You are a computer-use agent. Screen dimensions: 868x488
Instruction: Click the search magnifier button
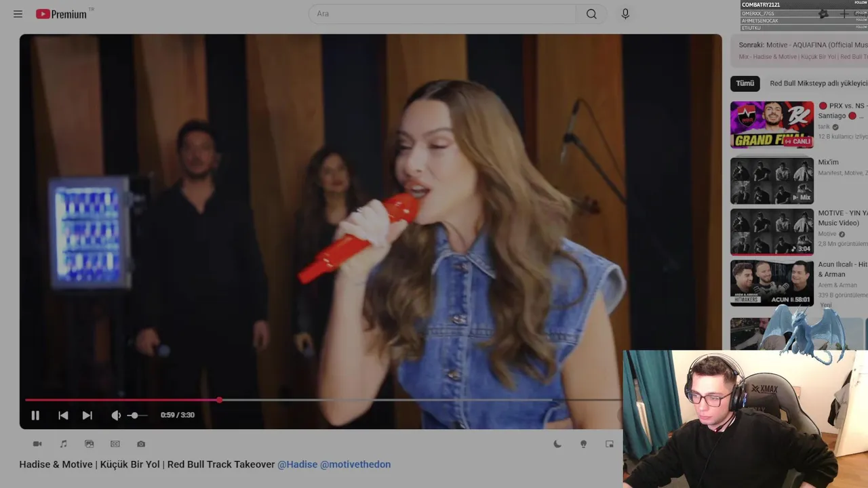pos(591,14)
